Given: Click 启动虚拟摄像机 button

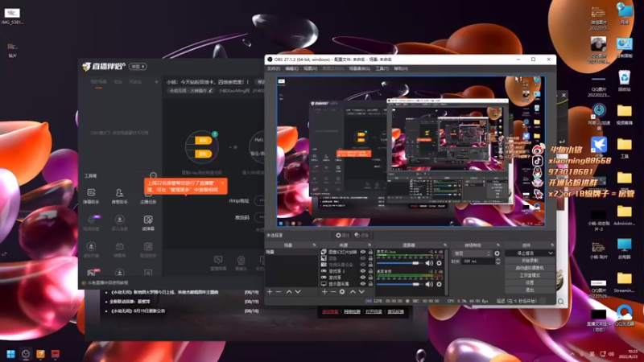Looking at the screenshot, I should (530, 268).
